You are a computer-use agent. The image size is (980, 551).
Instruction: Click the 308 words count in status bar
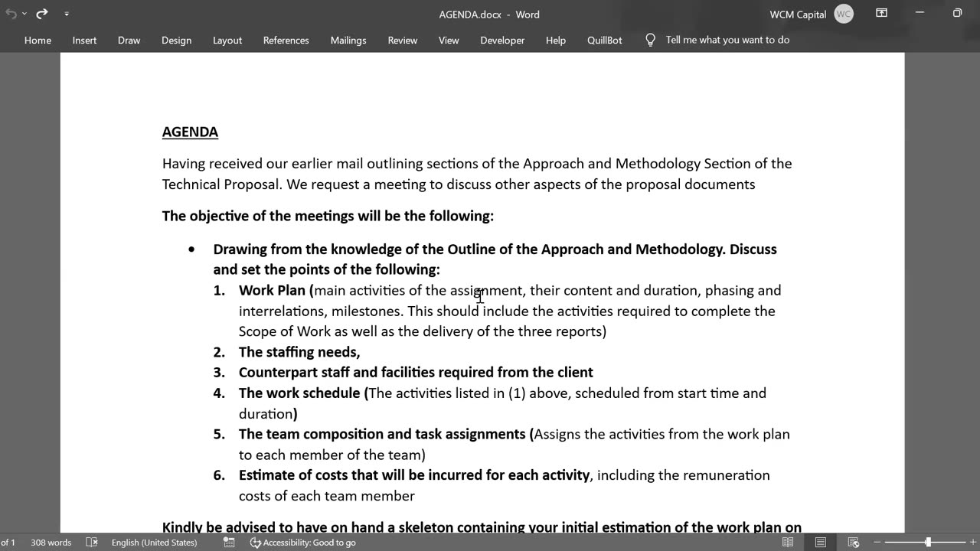click(51, 542)
